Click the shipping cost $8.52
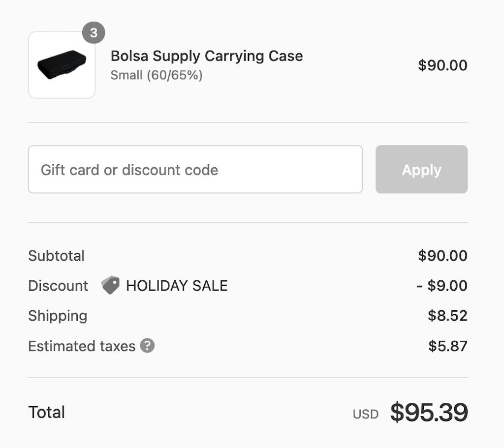Image resolution: width=504 pixels, height=448 pixels. pyautogui.click(x=447, y=315)
